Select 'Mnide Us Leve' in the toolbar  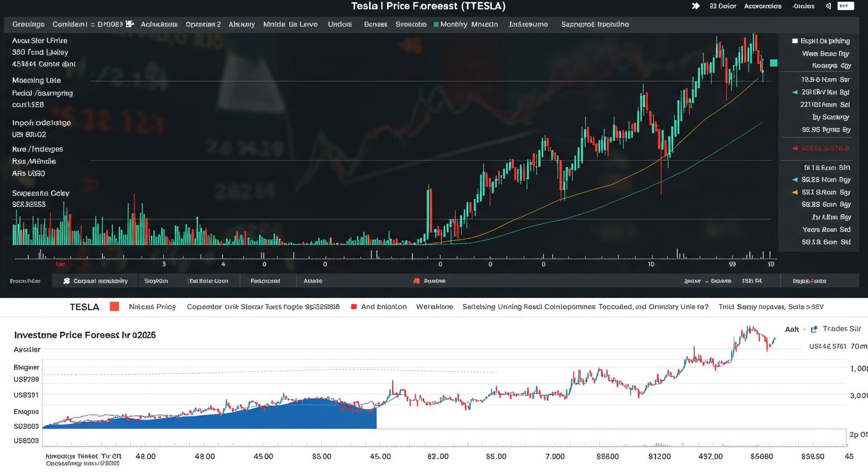point(290,25)
